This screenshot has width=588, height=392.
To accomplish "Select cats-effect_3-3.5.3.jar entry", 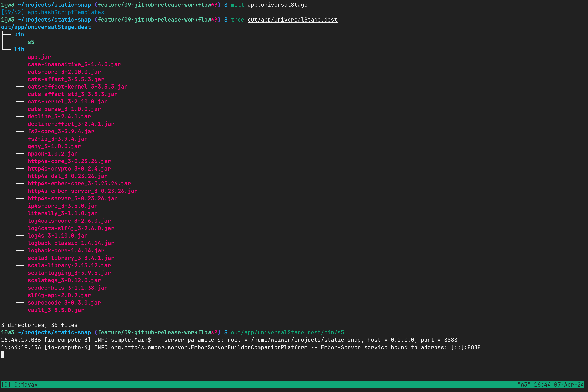I will click(66, 79).
